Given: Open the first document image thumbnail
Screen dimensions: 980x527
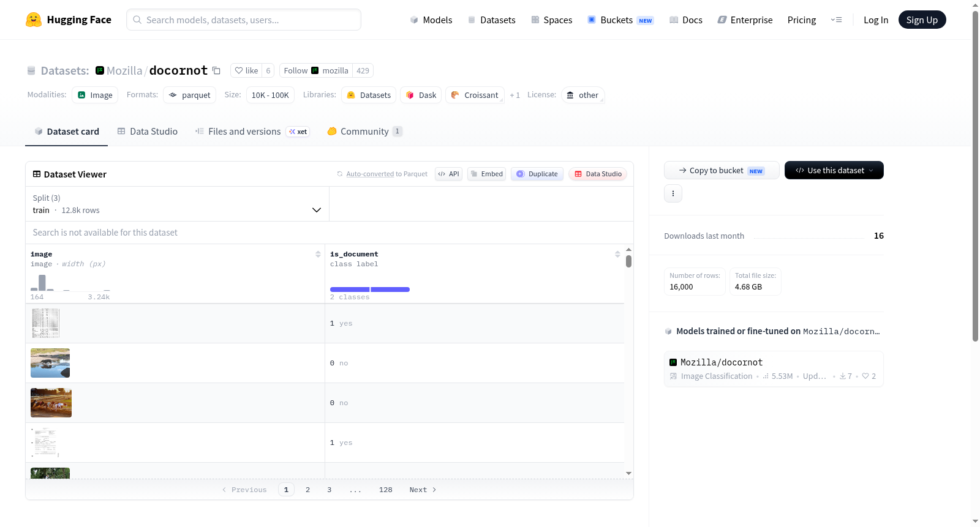Looking at the screenshot, I should tap(45, 323).
